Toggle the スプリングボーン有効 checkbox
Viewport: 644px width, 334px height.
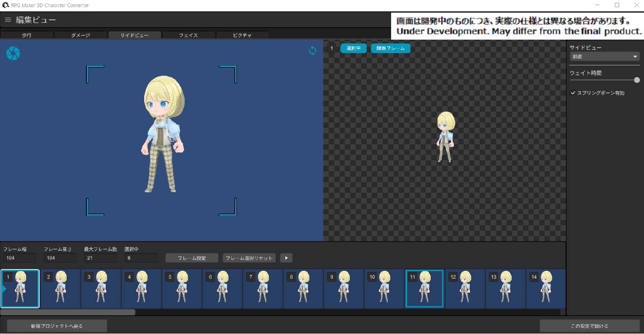[573, 93]
